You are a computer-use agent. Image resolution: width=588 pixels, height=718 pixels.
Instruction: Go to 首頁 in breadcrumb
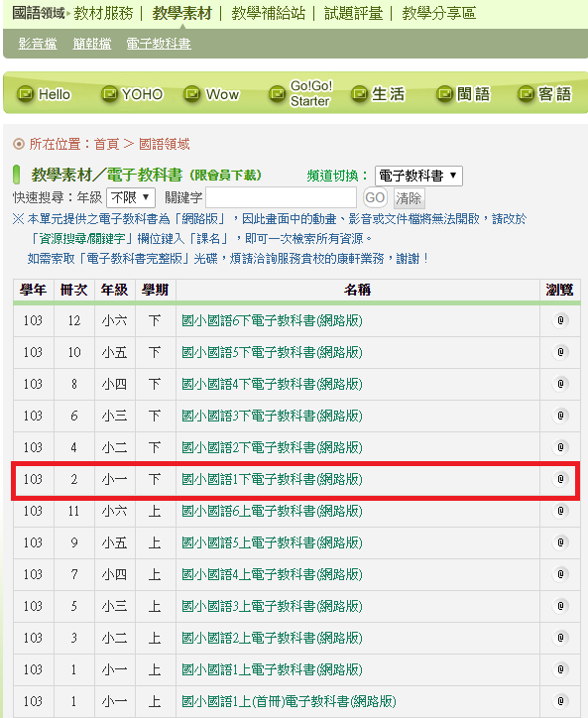coord(106,144)
